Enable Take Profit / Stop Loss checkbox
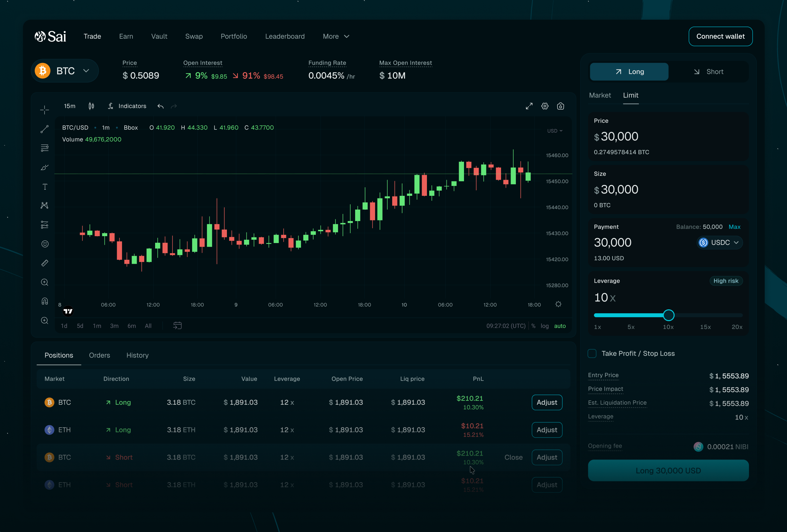The width and height of the screenshot is (787, 532). [x=592, y=354]
